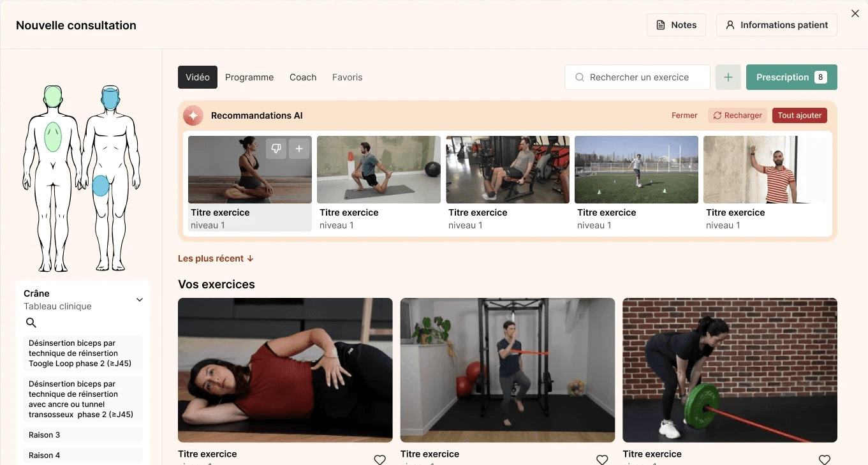The image size is (868, 465).
Task: Open the football field drill recommendation
Action: pos(636,170)
